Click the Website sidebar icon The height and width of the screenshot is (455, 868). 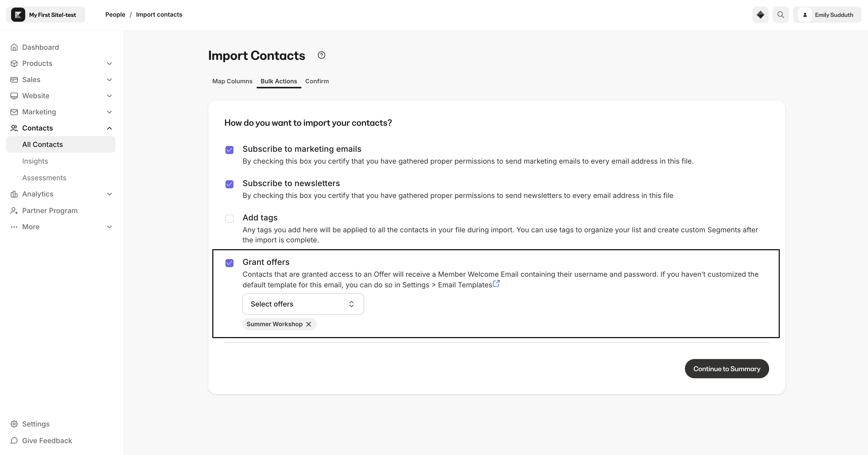[14, 96]
